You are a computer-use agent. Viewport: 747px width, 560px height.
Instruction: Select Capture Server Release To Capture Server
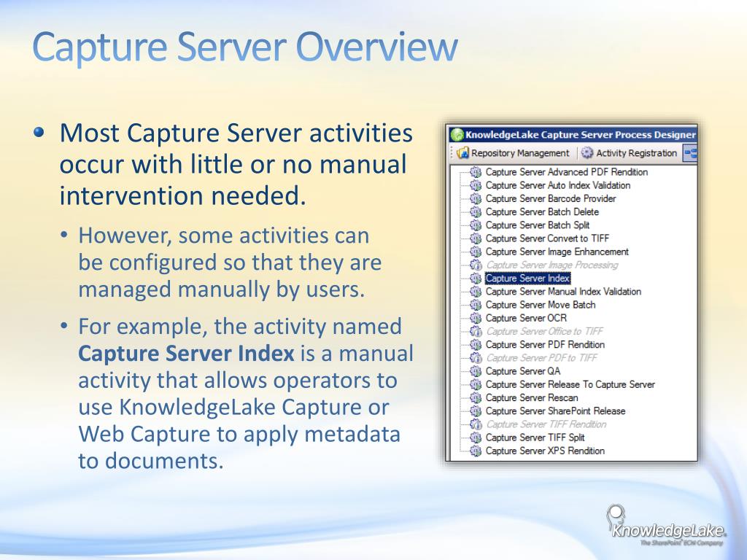click(570, 385)
